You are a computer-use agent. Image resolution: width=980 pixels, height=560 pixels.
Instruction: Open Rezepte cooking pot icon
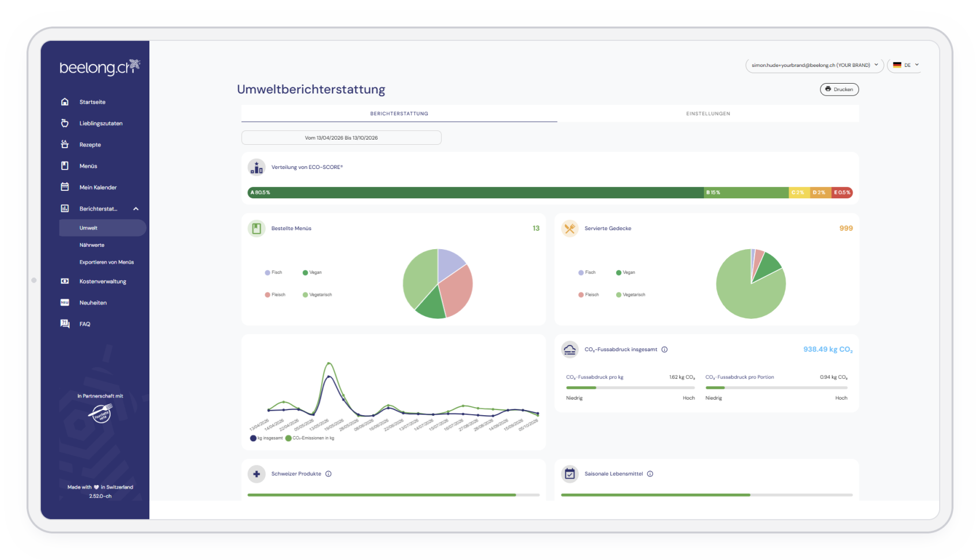(x=65, y=145)
